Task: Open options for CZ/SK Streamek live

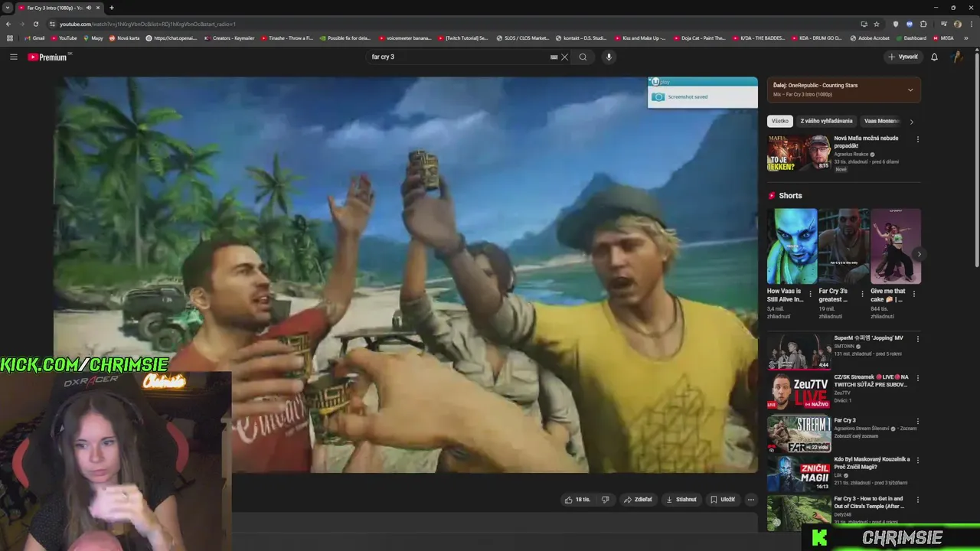Action: [x=917, y=379]
